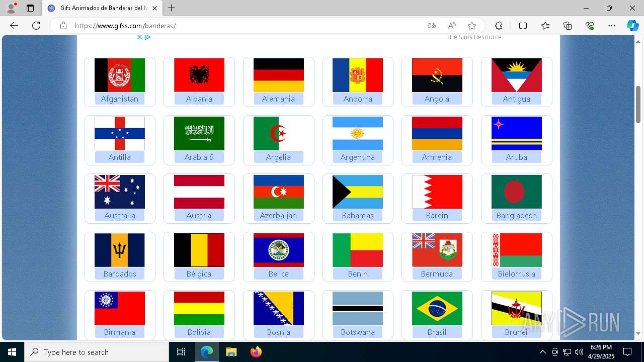Open network status tray icon
The image size is (644, 362).
(567, 352)
